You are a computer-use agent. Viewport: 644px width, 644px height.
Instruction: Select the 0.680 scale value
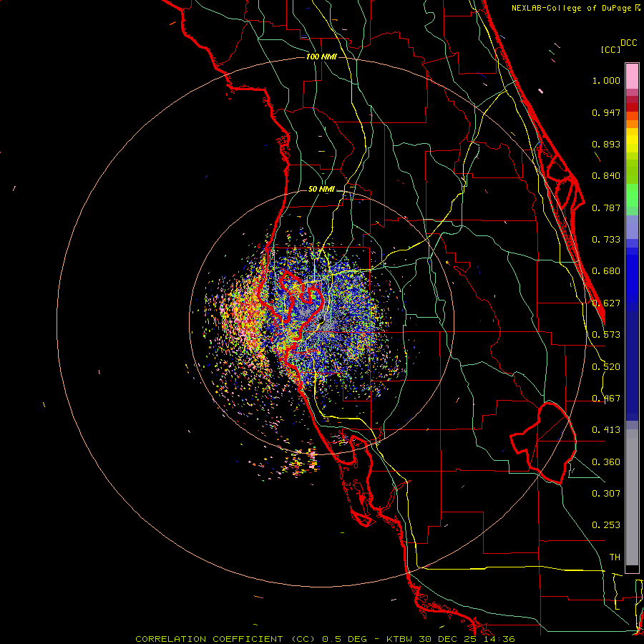606,271
